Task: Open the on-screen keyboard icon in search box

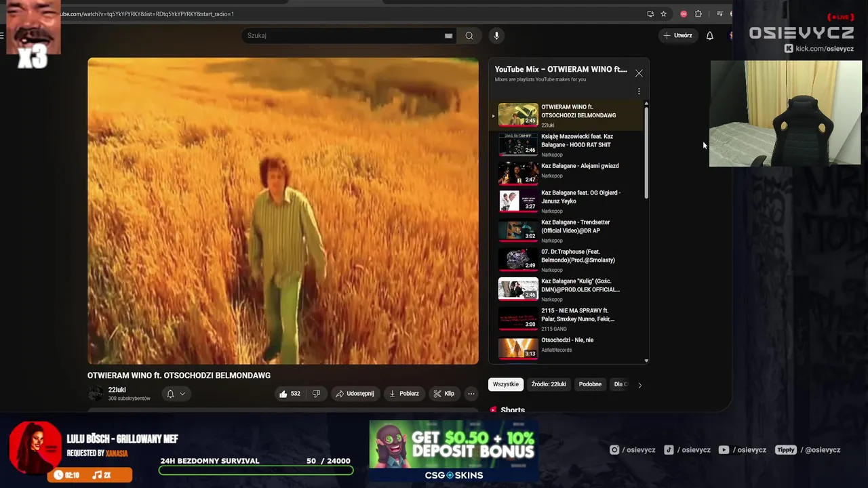Action: click(448, 36)
